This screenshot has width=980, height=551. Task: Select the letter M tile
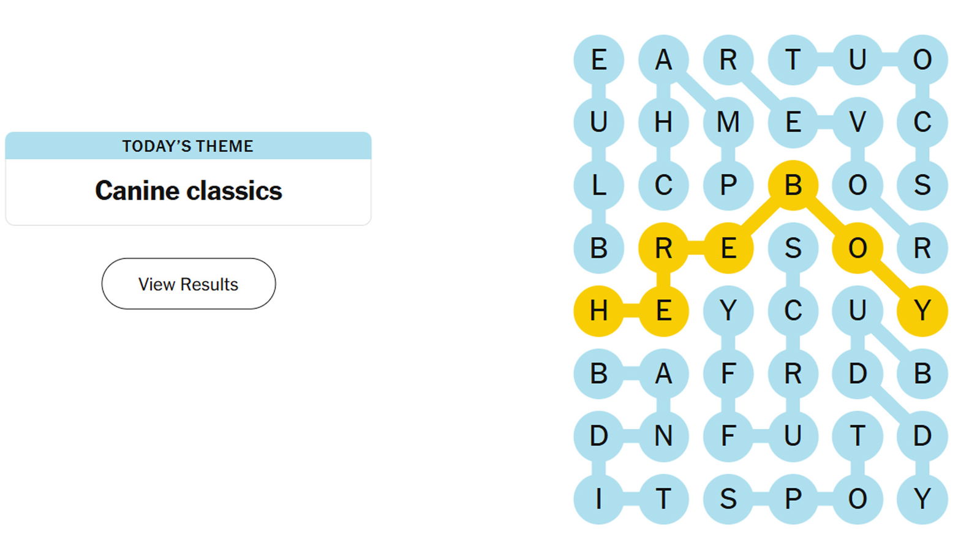click(x=728, y=122)
